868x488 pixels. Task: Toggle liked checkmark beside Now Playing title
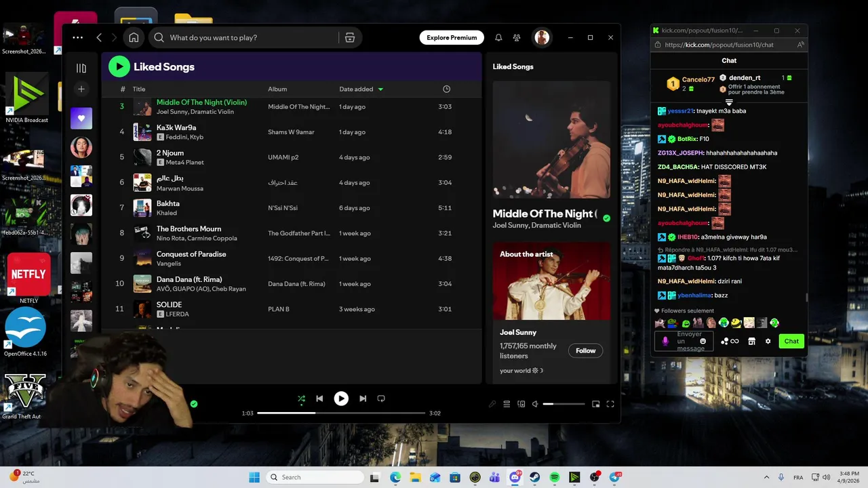[x=606, y=218]
